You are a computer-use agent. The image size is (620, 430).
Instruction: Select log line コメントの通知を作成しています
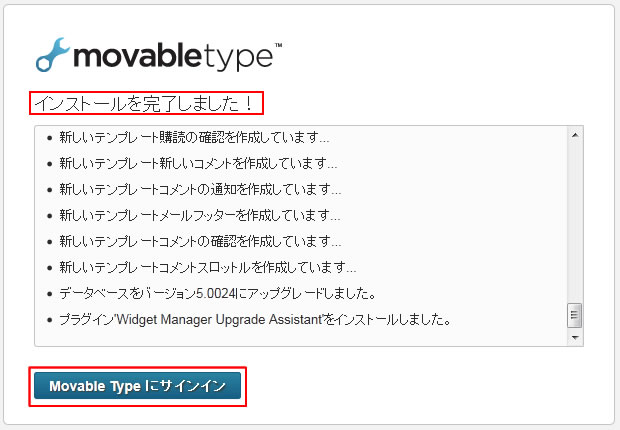200,189
